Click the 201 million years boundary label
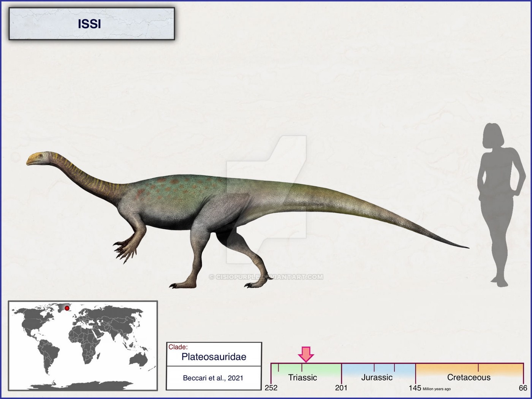 (341, 388)
